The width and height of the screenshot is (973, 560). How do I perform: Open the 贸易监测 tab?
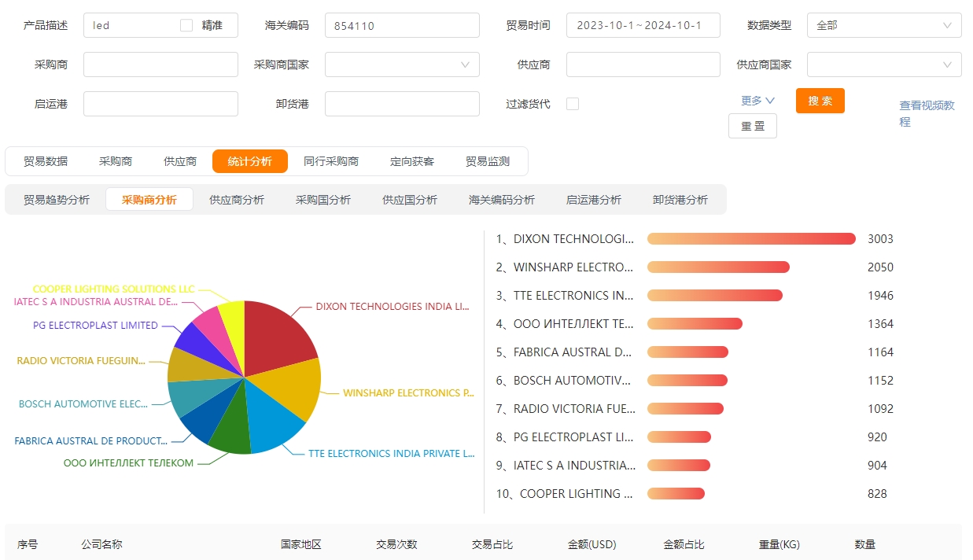click(488, 161)
